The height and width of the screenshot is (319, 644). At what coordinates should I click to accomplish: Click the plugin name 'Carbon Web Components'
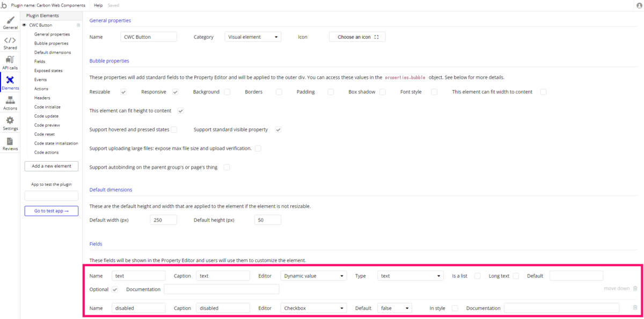(61, 5)
